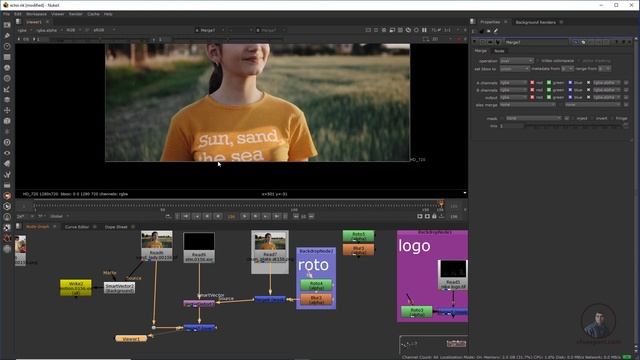Select the Write2 yellow node
This screenshot has height=360, width=640.
[x=76, y=288]
